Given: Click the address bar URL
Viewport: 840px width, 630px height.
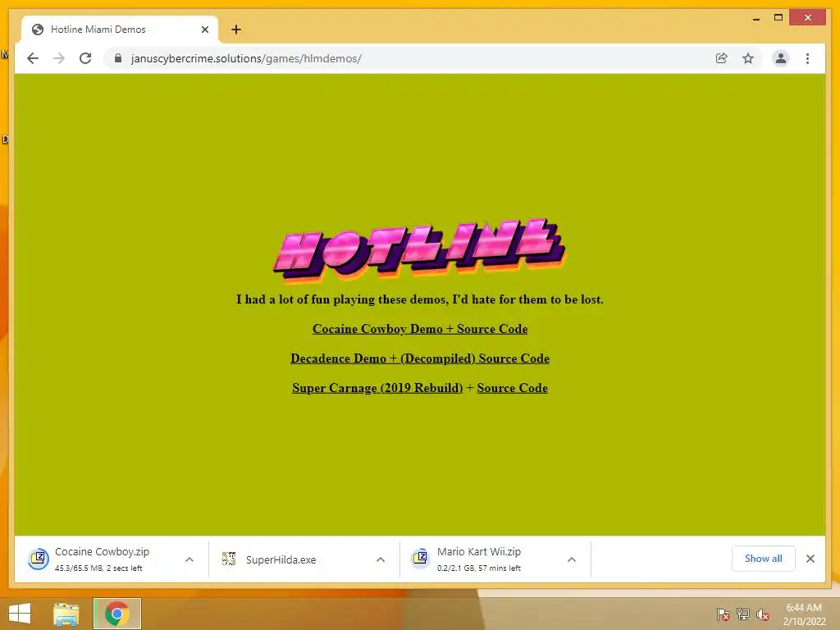Looking at the screenshot, I should [246, 58].
